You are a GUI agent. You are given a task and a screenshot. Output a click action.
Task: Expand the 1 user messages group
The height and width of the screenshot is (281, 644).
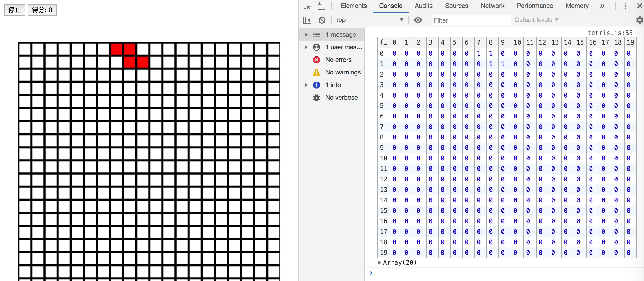[x=306, y=47]
